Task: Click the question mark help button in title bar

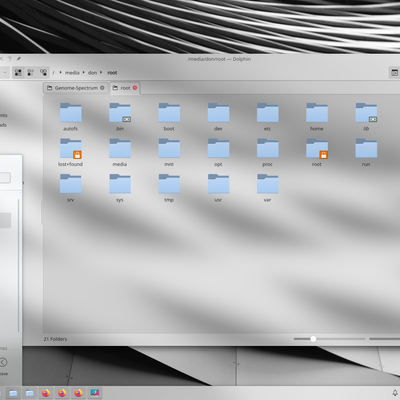Action: [9, 59]
